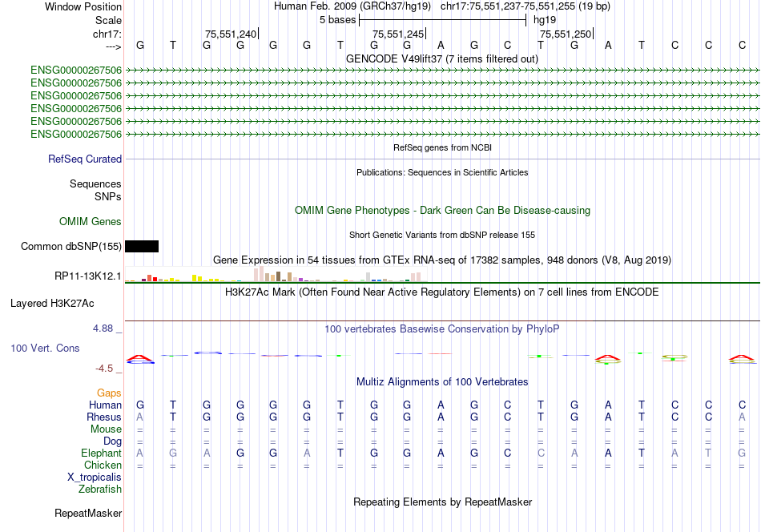Select the RefSeq Curated label

85,159
